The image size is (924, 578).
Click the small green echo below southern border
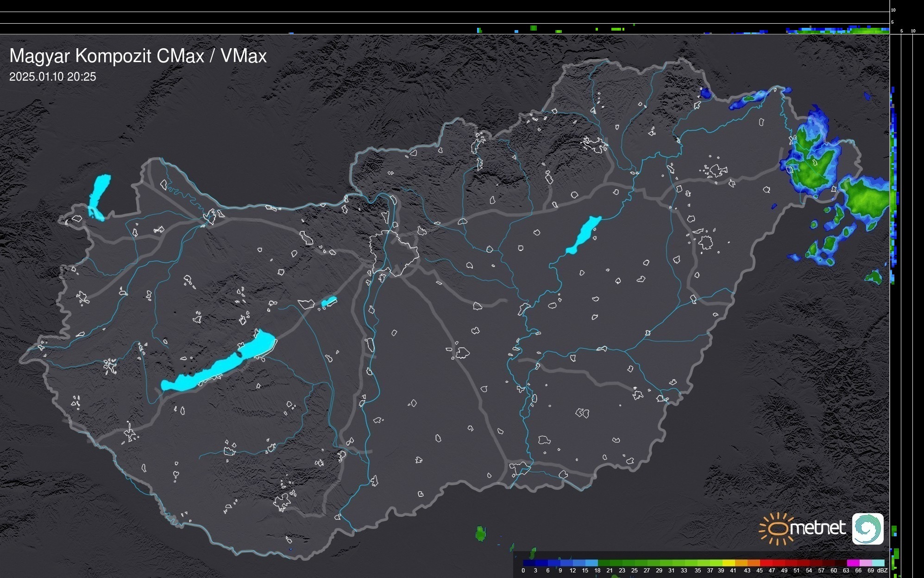pyautogui.click(x=481, y=534)
